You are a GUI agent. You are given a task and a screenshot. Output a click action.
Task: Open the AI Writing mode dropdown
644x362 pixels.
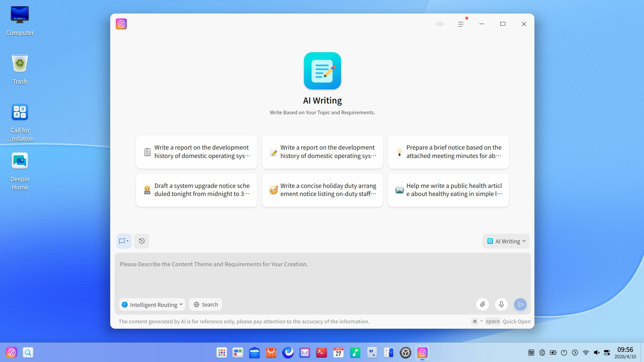click(x=506, y=241)
